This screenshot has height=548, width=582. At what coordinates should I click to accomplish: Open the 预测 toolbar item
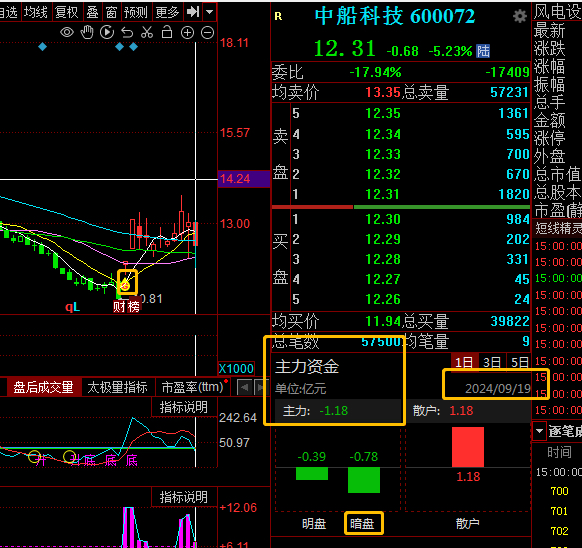[136, 12]
